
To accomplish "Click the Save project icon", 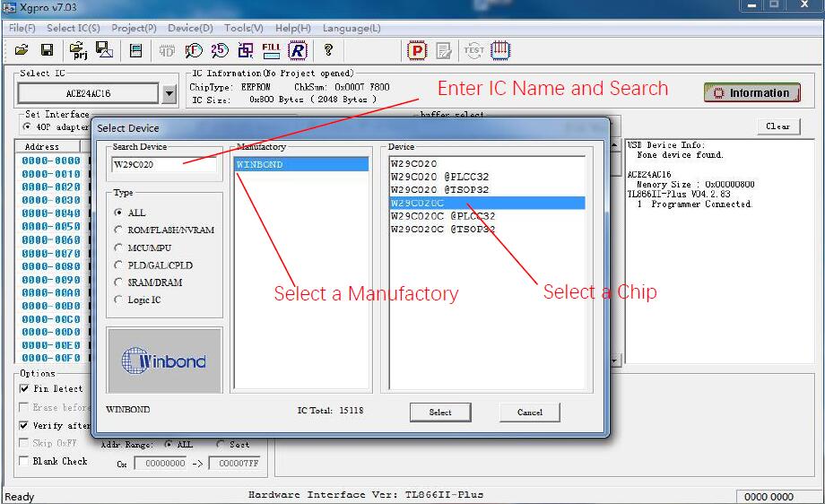I will (104, 50).
